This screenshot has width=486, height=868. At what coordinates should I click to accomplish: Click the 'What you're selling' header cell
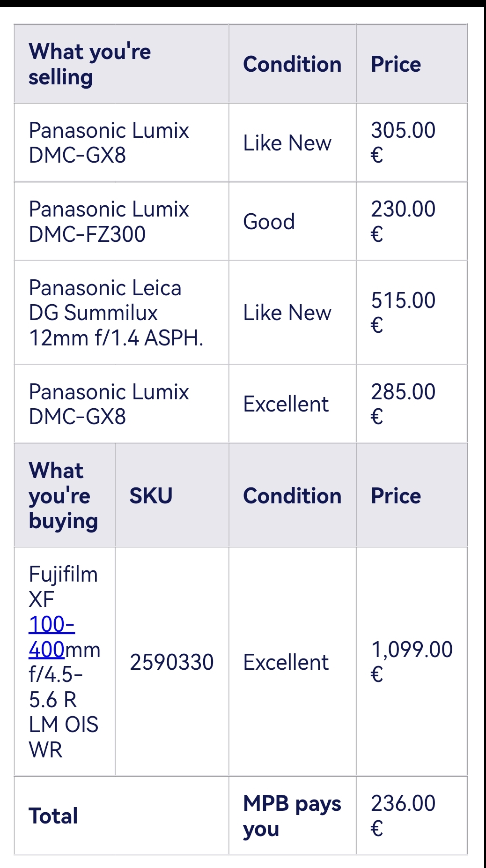[x=122, y=64]
